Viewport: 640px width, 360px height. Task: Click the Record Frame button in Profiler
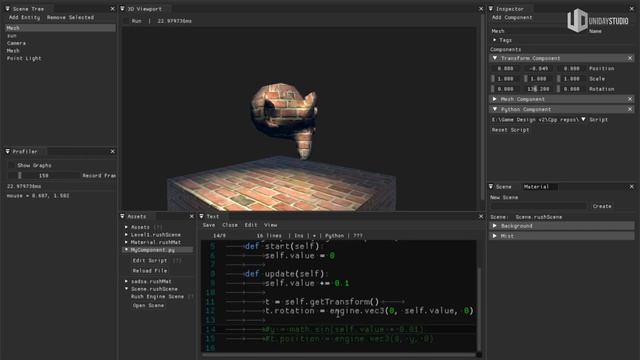click(x=99, y=176)
